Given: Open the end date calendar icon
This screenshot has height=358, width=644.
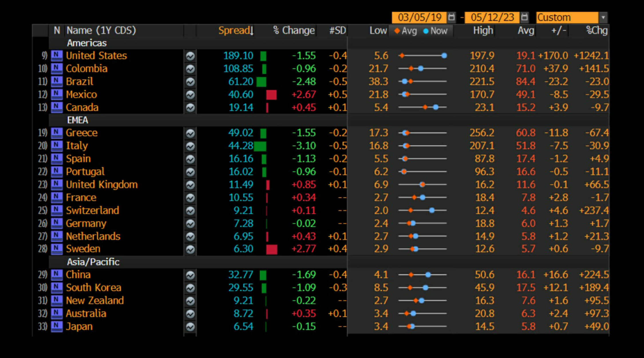Looking at the screenshot, I should (524, 17).
